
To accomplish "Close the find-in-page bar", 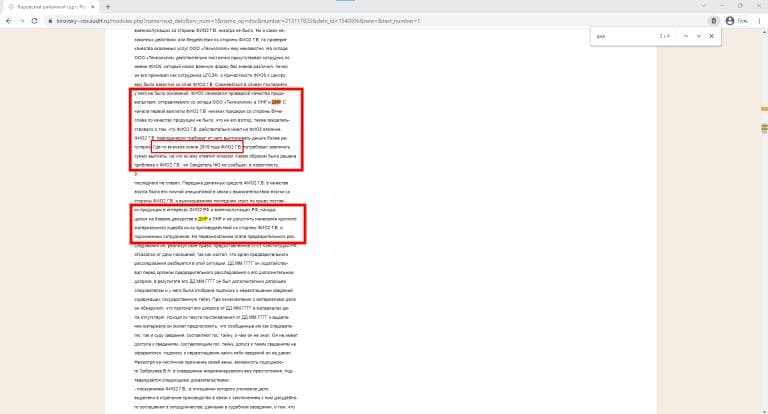I will [x=711, y=37].
